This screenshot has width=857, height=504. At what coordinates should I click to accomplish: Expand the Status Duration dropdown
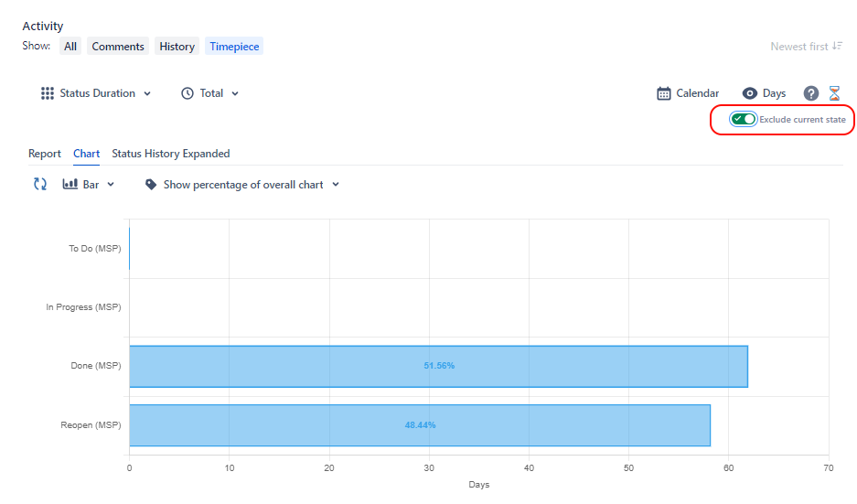(x=148, y=93)
